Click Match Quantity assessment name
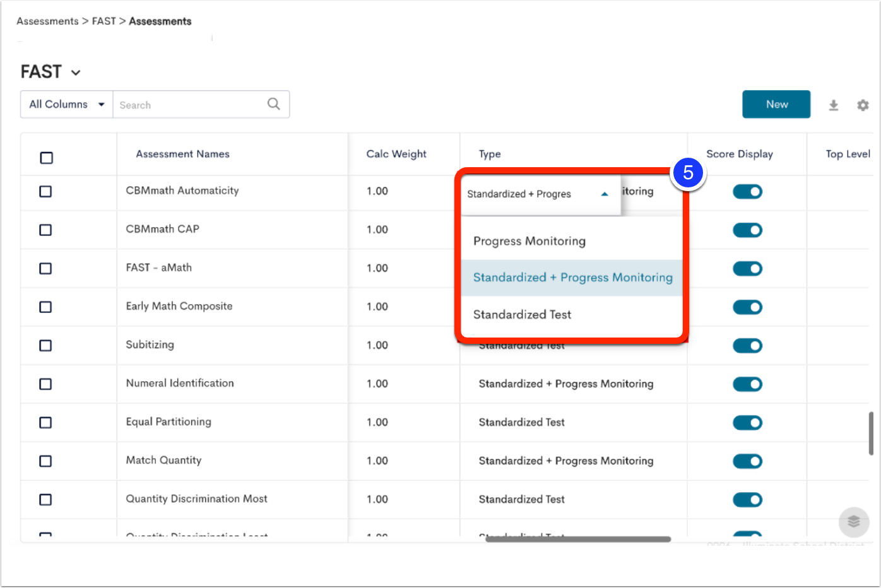881x588 pixels. (x=163, y=460)
